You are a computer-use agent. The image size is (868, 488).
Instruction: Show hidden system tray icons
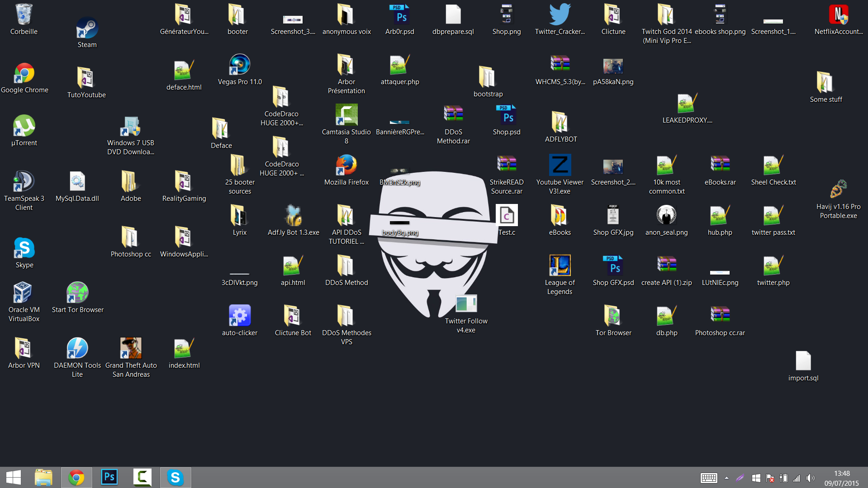(726, 478)
